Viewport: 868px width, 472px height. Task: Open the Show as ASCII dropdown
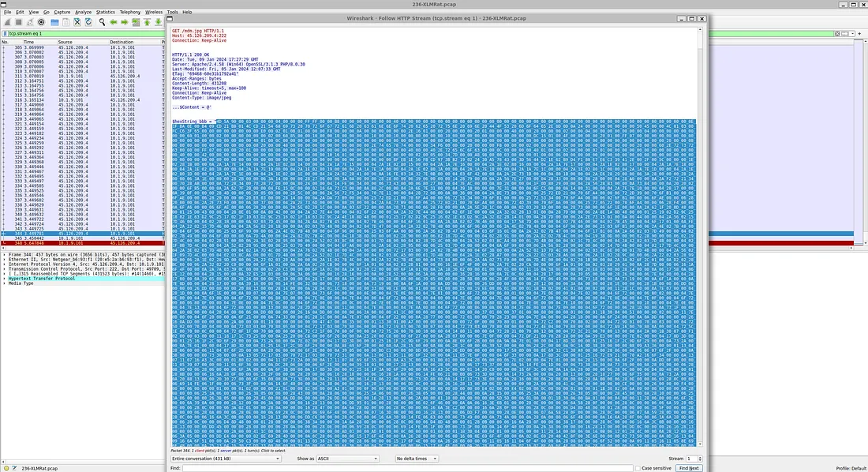(347, 459)
